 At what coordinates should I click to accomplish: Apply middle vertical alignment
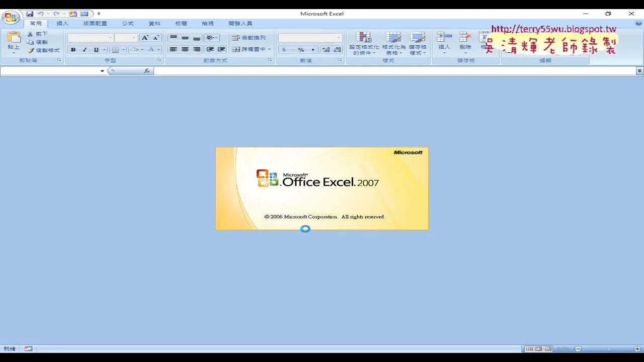click(x=185, y=38)
